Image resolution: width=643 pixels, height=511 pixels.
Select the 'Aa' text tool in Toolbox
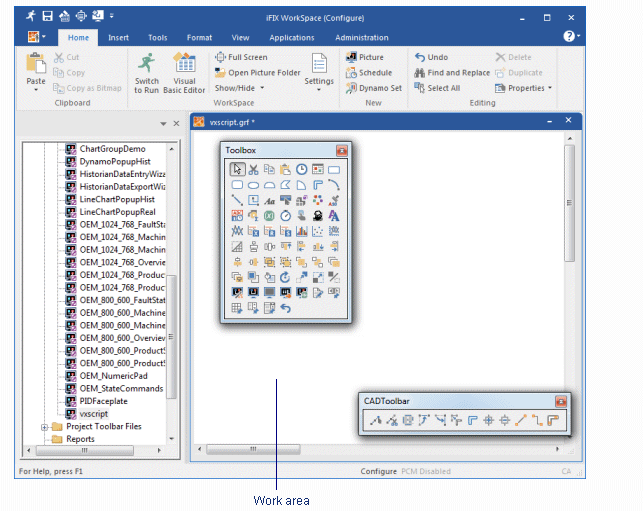(269, 201)
